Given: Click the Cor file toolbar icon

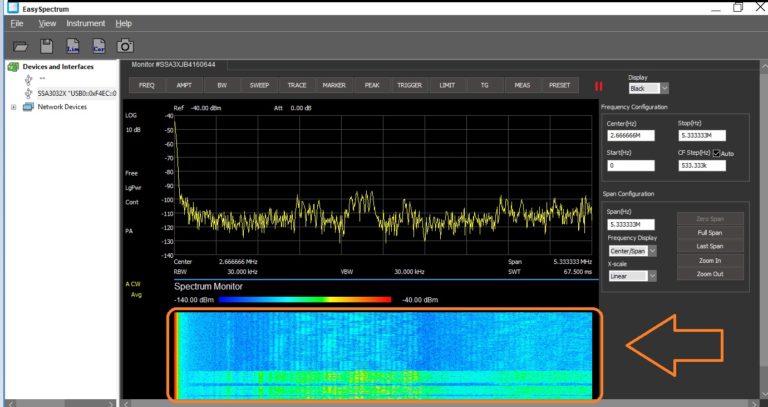Looking at the screenshot, I should (98, 45).
